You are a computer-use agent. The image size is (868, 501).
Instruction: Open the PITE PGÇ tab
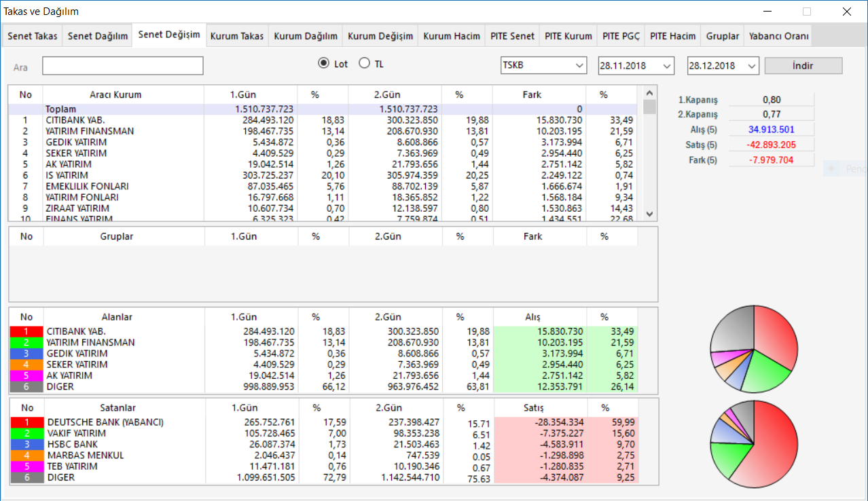pyautogui.click(x=621, y=37)
